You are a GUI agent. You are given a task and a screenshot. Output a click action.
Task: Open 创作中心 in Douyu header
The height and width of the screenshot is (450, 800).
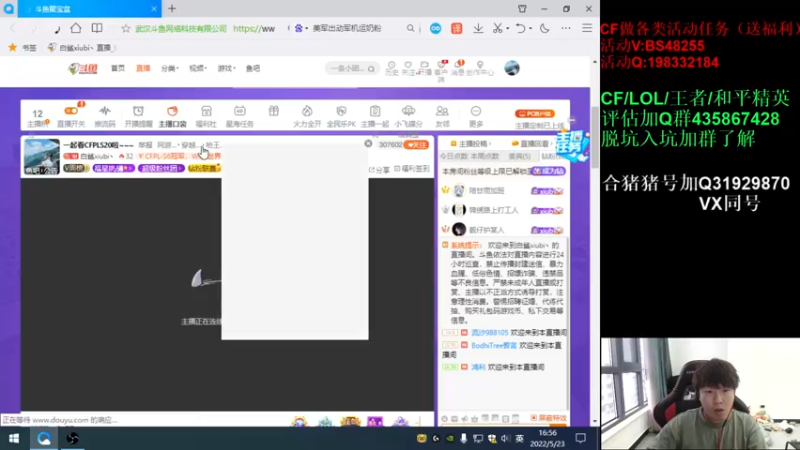(480, 68)
